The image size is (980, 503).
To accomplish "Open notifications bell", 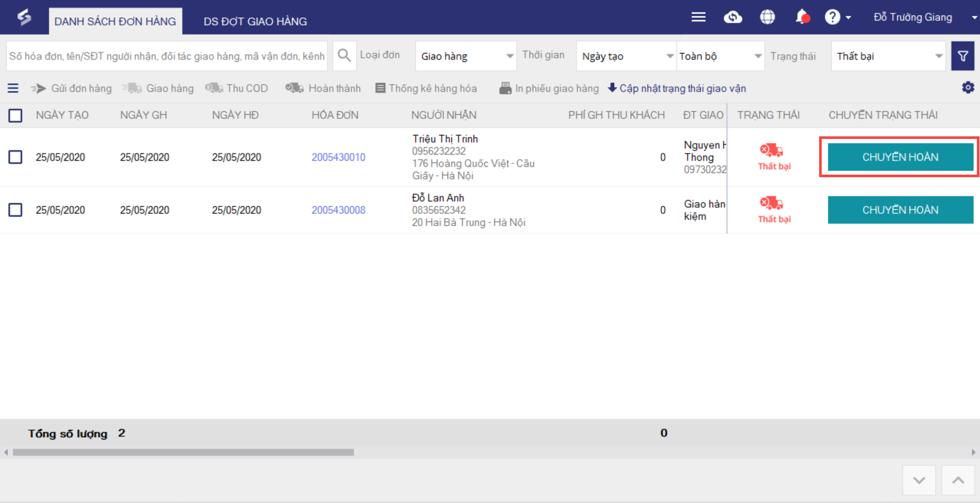I will tap(802, 17).
